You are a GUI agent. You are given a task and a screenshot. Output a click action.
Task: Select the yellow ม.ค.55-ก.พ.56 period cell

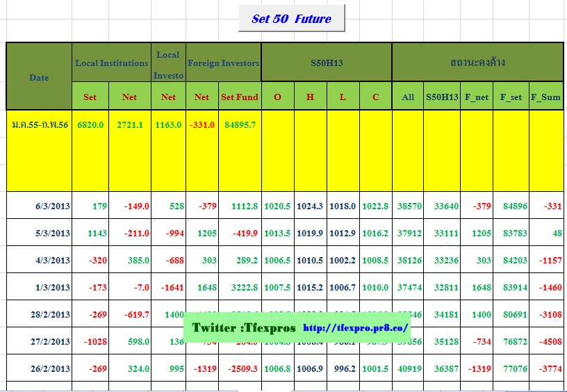point(39,124)
